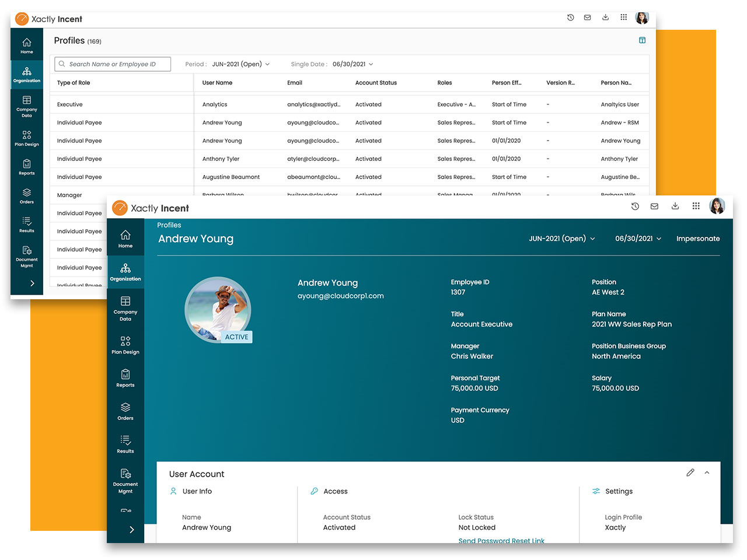Open the 06/30/2021 date dropdown
This screenshot has height=560, width=747.
(x=638, y=239)
